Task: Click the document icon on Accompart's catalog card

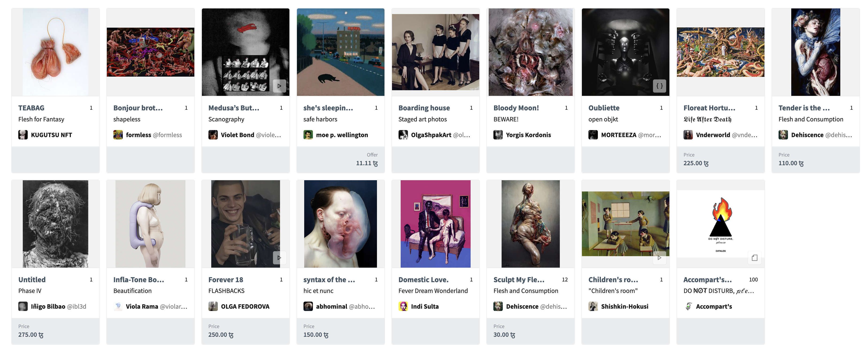Action: [x=754, y=258]
